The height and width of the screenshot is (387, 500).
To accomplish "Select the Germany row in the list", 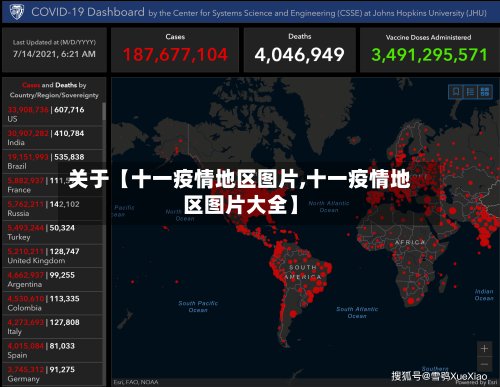I will coord(53,374).
